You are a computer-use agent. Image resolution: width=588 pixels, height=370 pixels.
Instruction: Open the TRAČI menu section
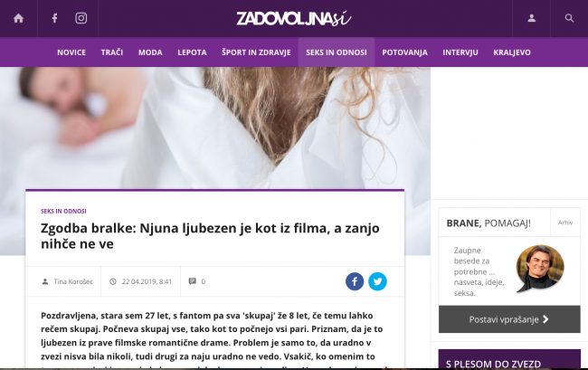point(112,52)
